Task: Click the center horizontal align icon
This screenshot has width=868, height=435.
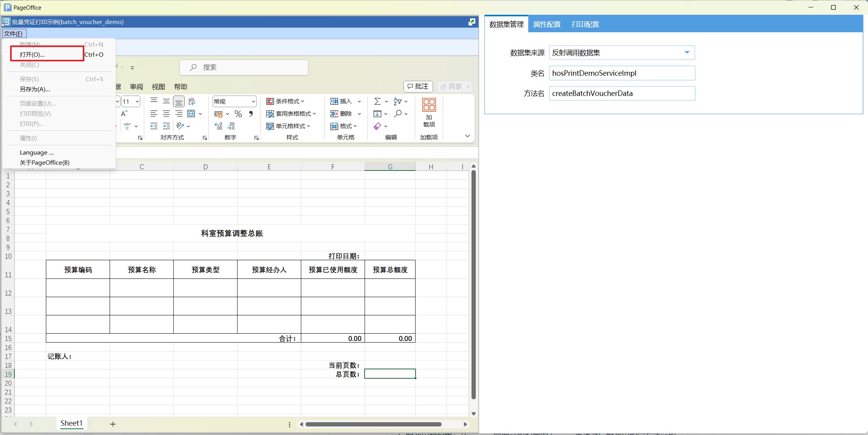Action: coord(166,114)
